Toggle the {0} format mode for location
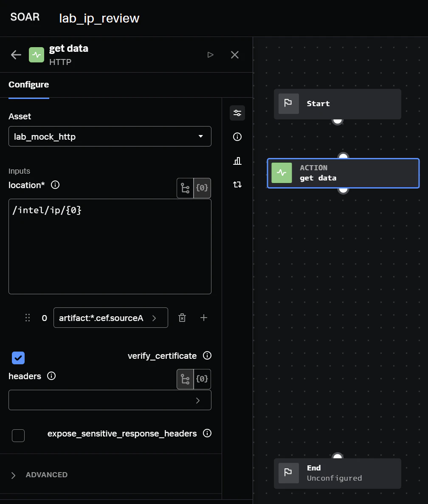428x504 pixels. (x=202, y=188)
